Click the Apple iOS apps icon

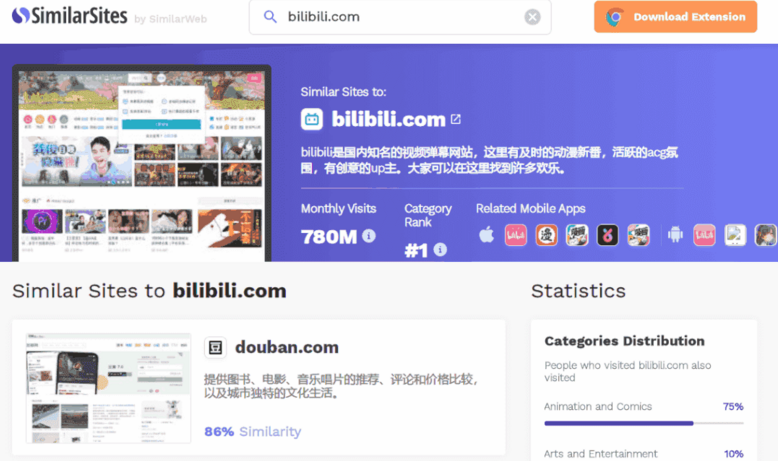[x=486, y=234]
